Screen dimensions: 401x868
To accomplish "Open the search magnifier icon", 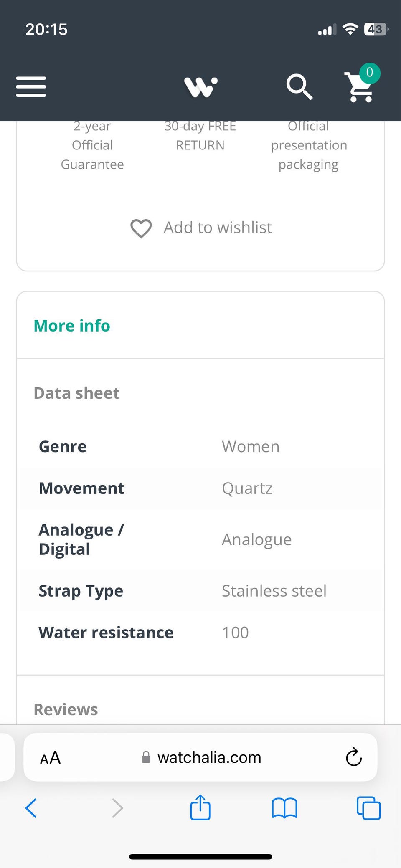I will 299,87.
